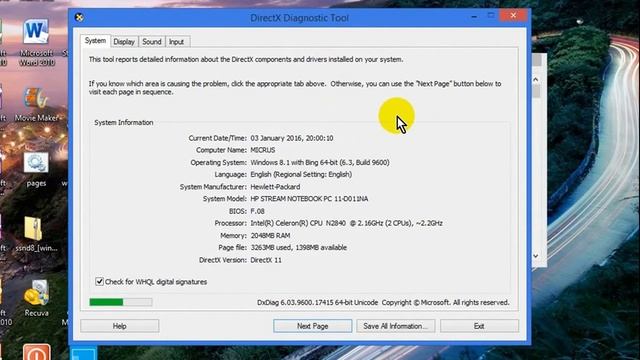
Task: Click the DxDiag 6.03.9600.17415 version text
Action: [317, 302]
